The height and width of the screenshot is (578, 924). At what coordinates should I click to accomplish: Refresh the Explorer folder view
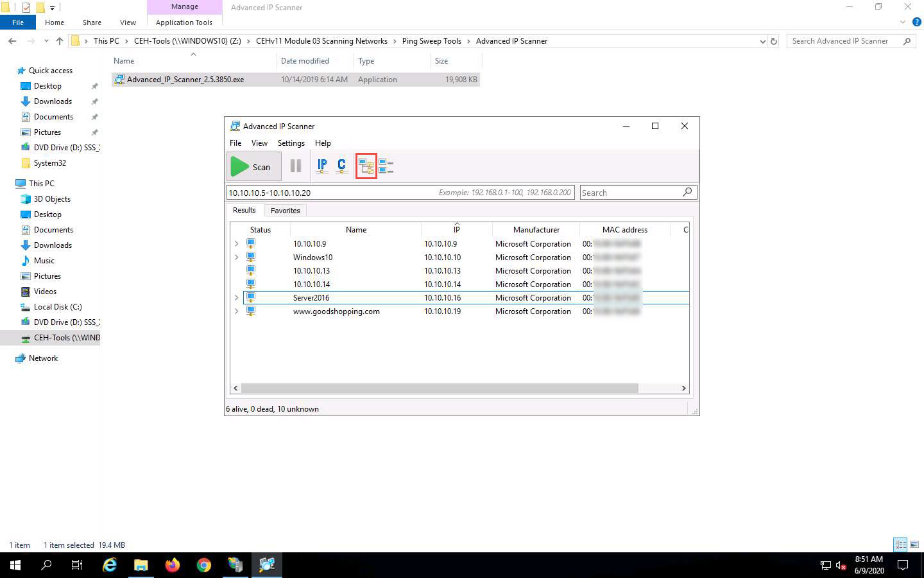point(774,41)
